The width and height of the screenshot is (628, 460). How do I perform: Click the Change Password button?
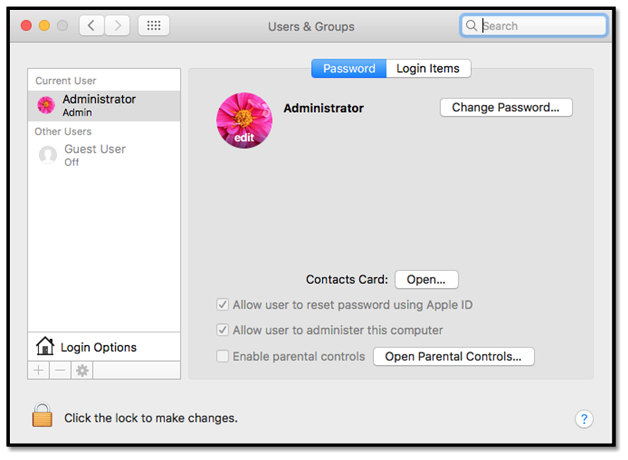click(506, 107)
